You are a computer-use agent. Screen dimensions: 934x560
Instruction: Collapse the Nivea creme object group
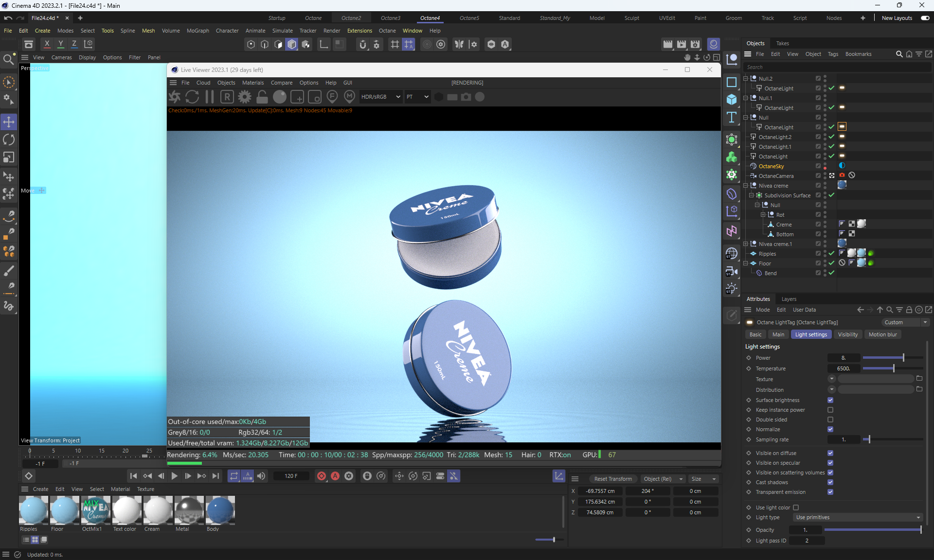pos(746,186)
